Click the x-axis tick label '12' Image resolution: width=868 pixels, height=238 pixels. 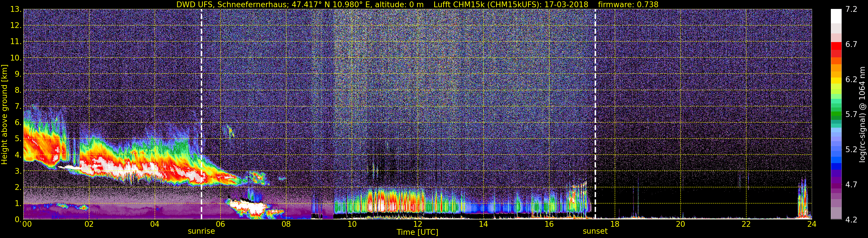coord(417,224)
